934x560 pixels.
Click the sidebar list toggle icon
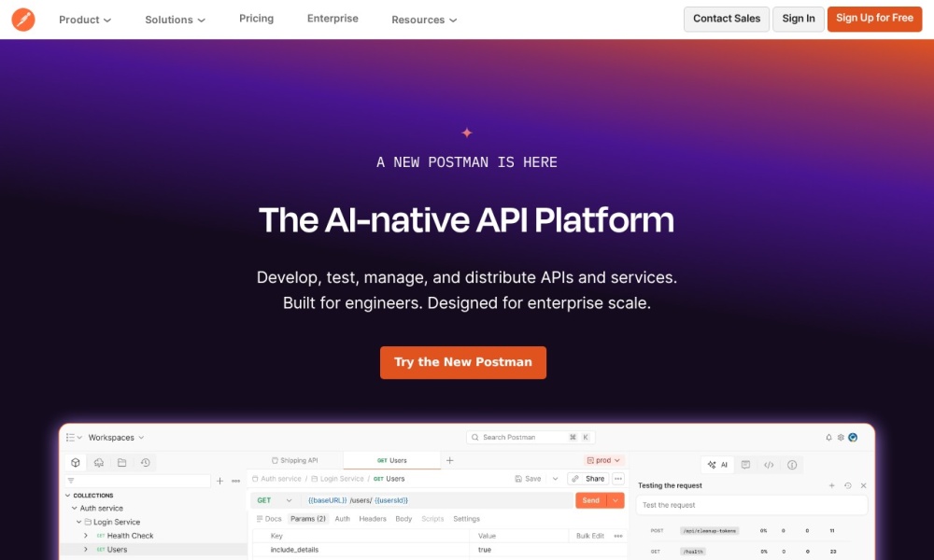74,438
